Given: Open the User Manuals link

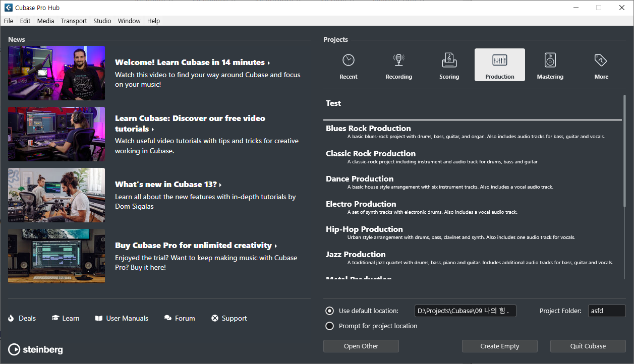Looking at the screenshot, I should point(127,318).
